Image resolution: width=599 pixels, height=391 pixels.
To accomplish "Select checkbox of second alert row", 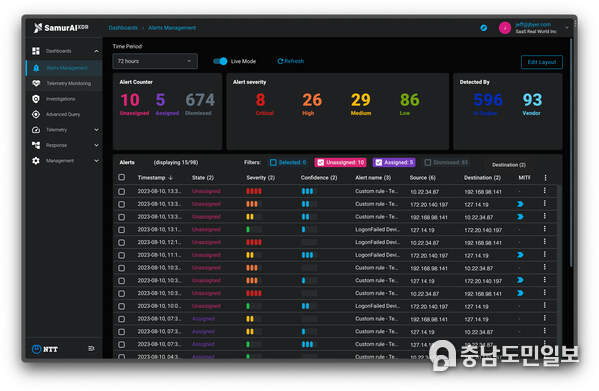I will coord(121,204).
